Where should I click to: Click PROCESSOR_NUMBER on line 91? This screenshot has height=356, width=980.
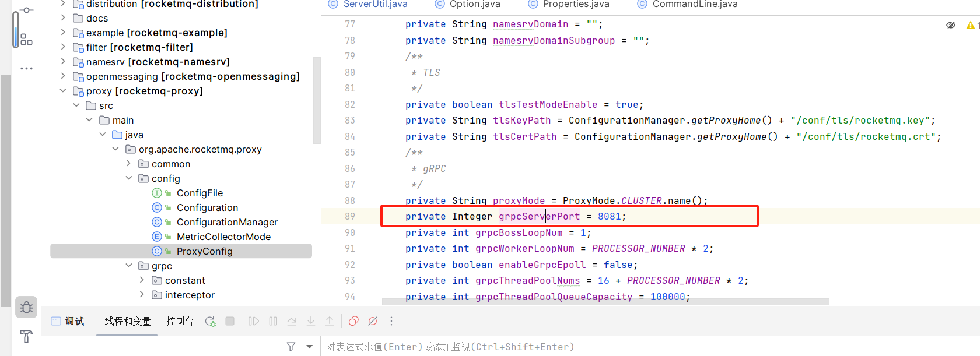(639, 248)
